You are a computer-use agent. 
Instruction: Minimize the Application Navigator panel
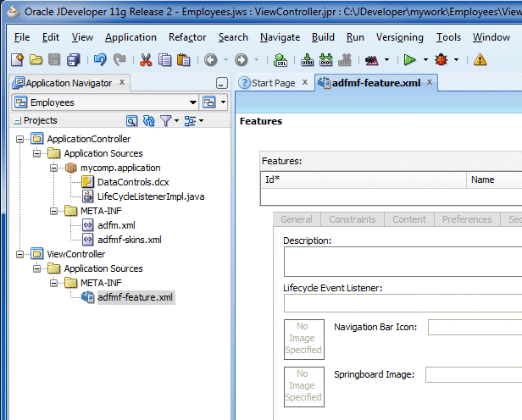tap(222, 83)
